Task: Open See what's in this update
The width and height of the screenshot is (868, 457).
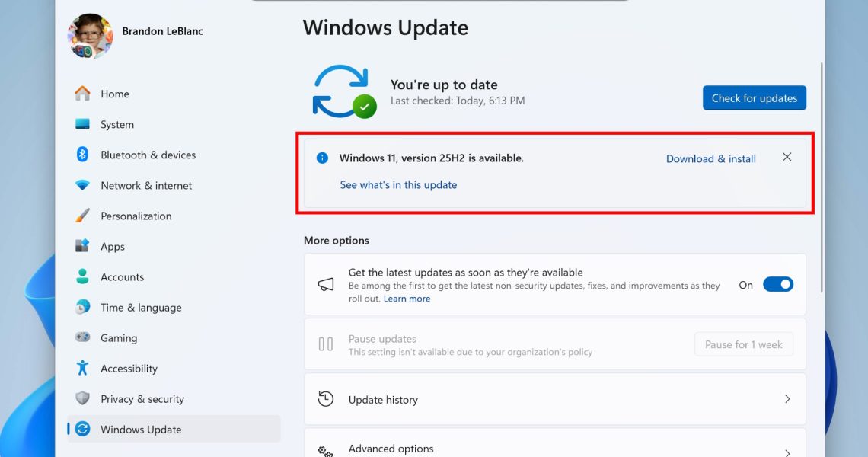Action: click(x=398, y=184)
